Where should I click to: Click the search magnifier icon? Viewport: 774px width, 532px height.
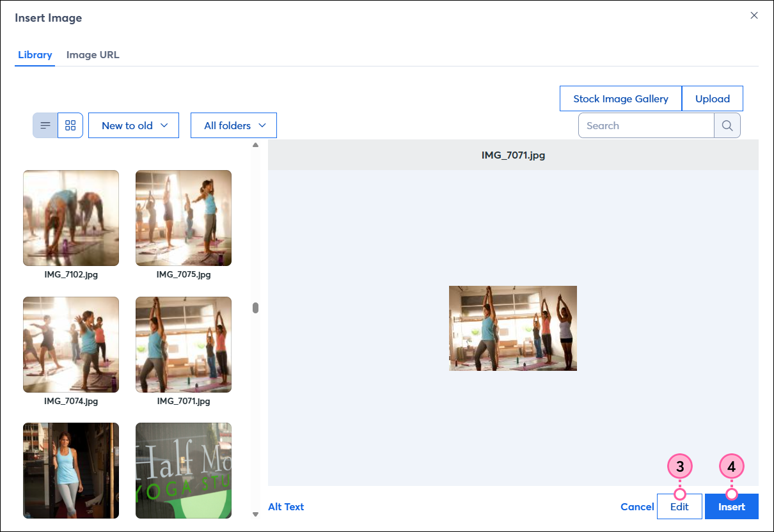pos(727,125)
